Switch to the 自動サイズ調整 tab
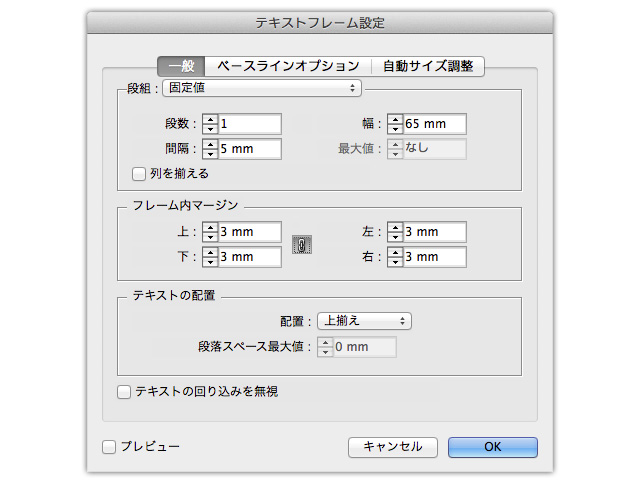The image size is (640, 489). tap(428, 66)
